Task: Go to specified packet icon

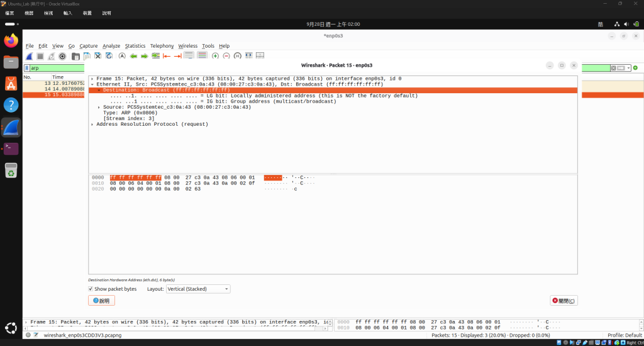Action: pyautogui.click(x=156, y=56)
